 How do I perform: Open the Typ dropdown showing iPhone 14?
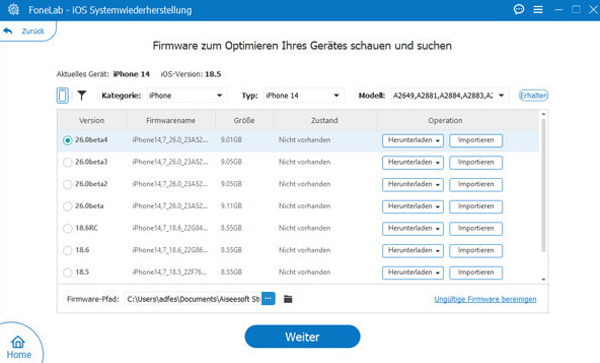(303, 95)
